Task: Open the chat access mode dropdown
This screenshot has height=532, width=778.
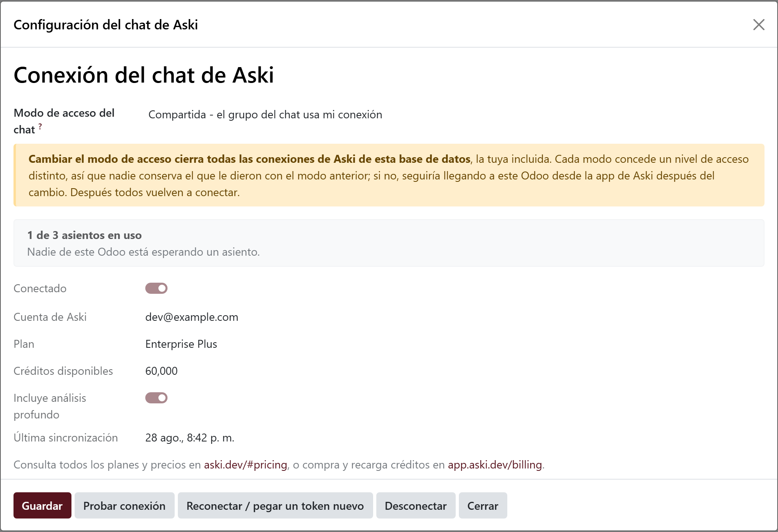Action: coord(454,115)
